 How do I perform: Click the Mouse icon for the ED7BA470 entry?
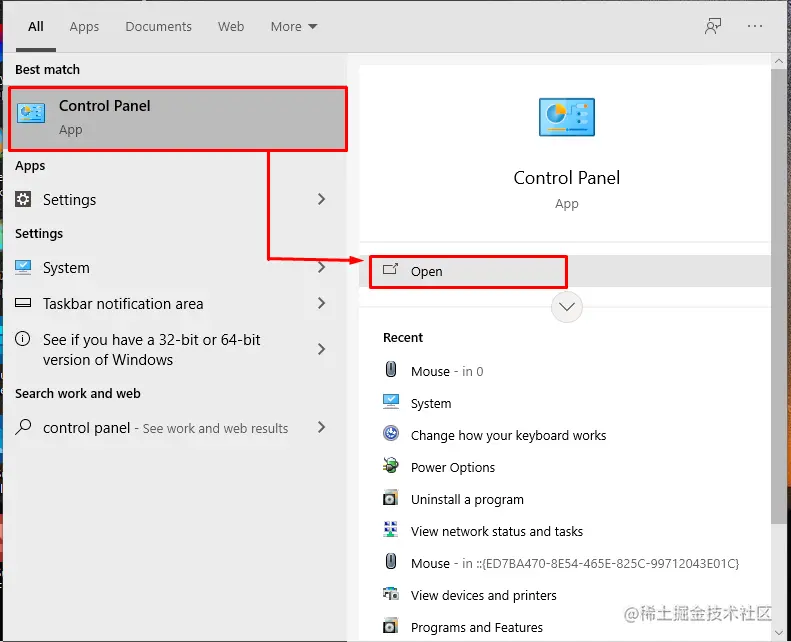click(x=390, y=561)
